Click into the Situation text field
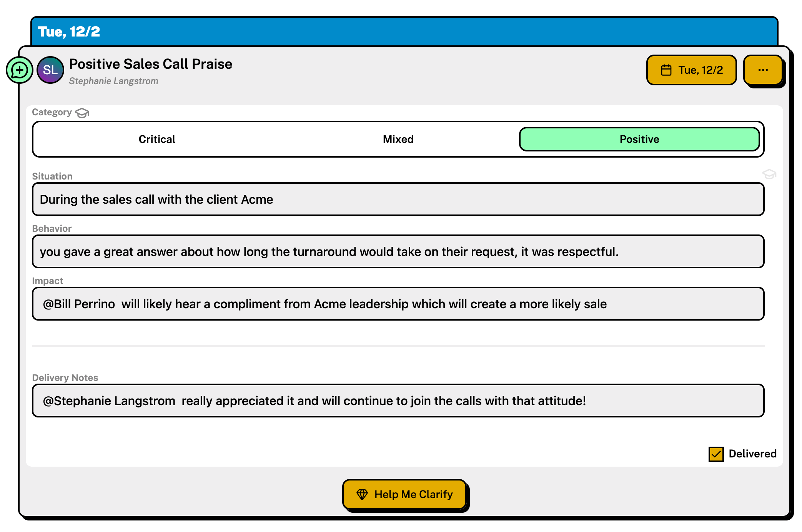 [x=398, y=199]
